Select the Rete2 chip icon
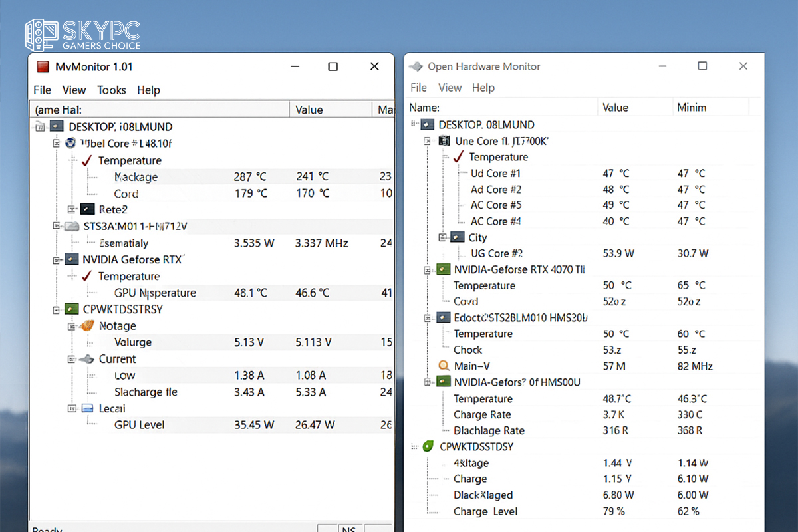 click(87, 209)
